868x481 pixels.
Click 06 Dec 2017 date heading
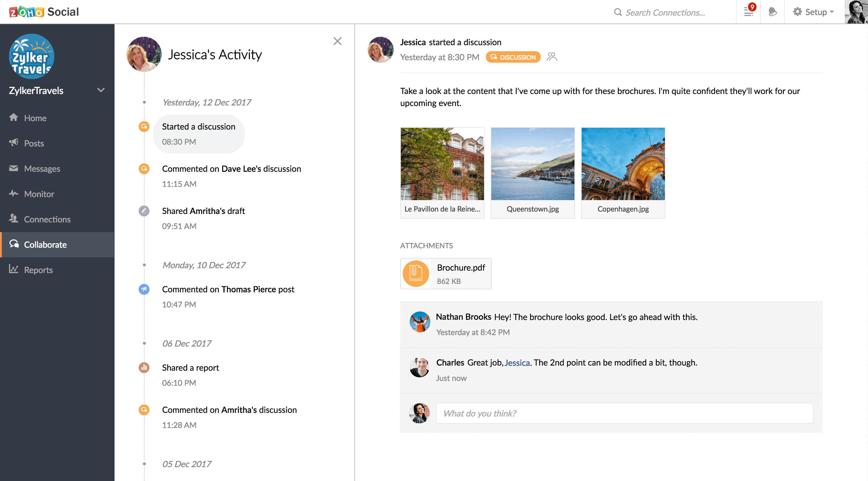pyautogui.click(x=187, y=344)
